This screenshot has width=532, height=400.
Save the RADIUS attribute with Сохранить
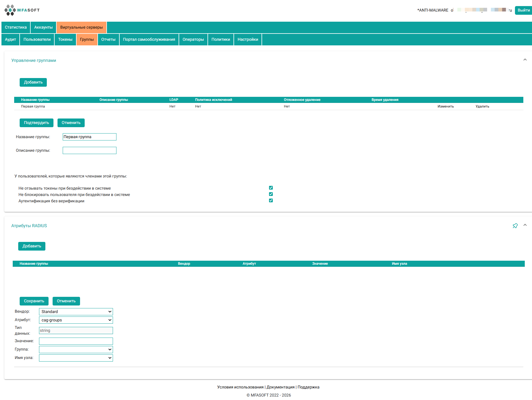click(x=34, y=301)
